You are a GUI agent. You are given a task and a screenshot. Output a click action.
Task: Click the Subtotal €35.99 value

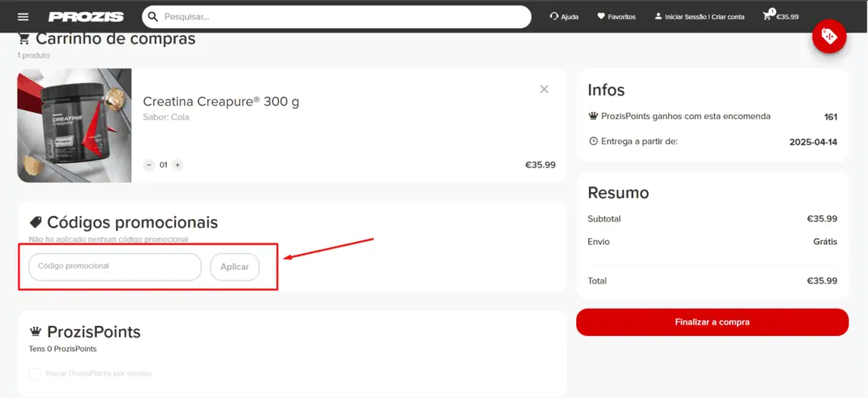[822, 219]
